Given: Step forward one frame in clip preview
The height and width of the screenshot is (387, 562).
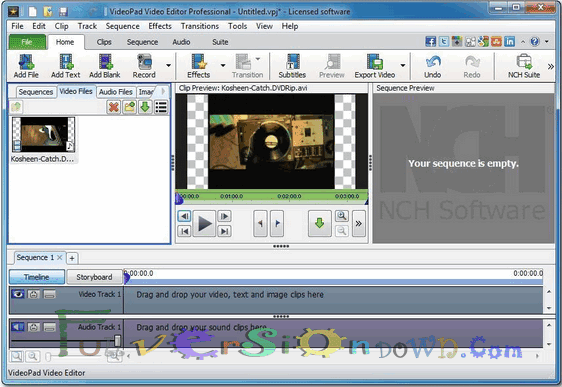Looking at the screenshot, I should click(x=224, y=216).
